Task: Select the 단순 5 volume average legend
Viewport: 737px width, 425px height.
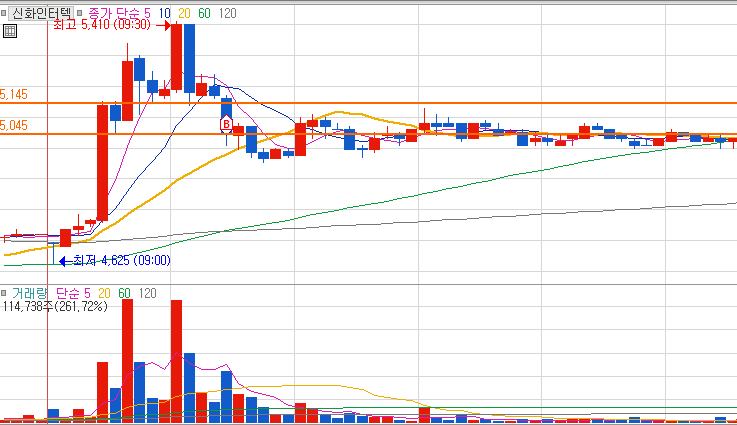Action: (x=73, y=293)
